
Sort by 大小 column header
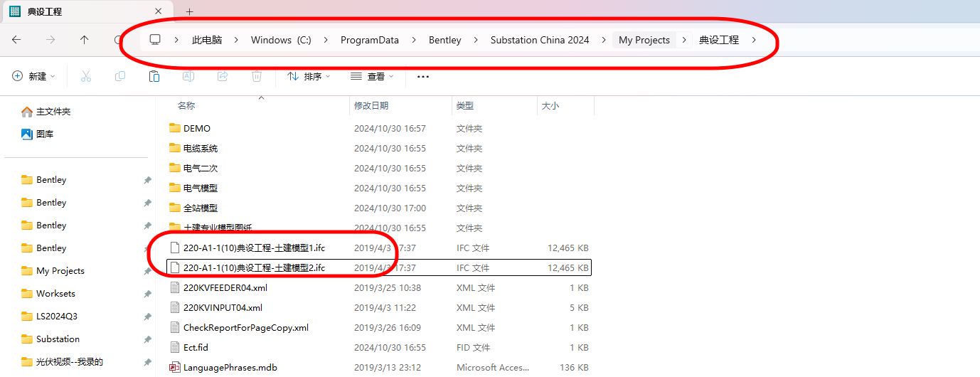point(550,105)
